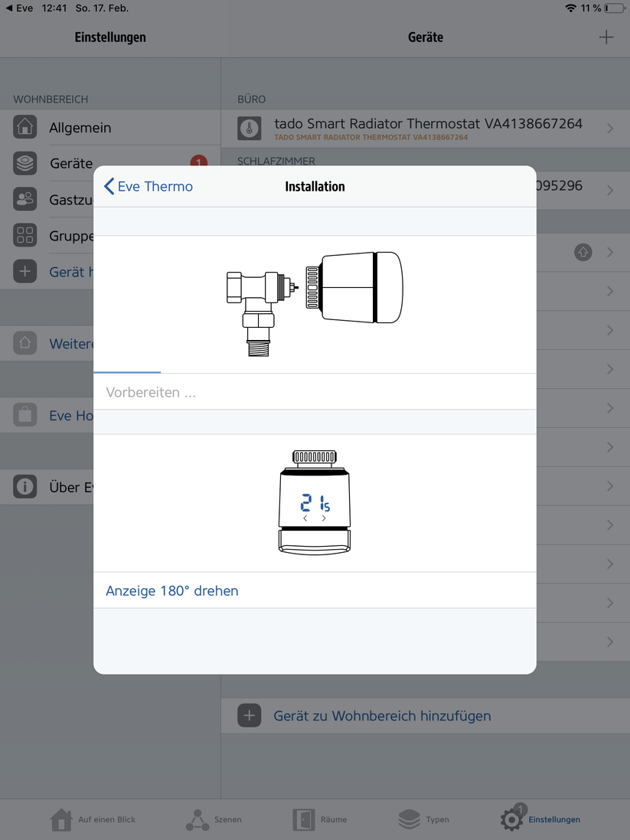
Task: Open Allgemein home icon settings
Action: [25, 127]
